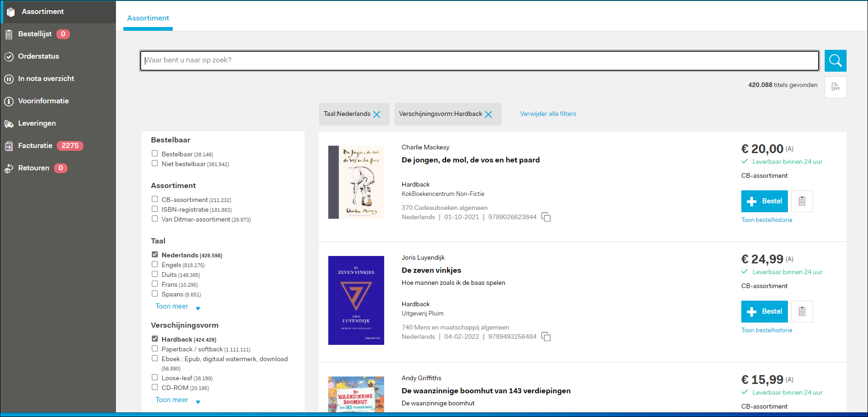
Task: Open Voorinformatie menu item
Action: (43, 101)
